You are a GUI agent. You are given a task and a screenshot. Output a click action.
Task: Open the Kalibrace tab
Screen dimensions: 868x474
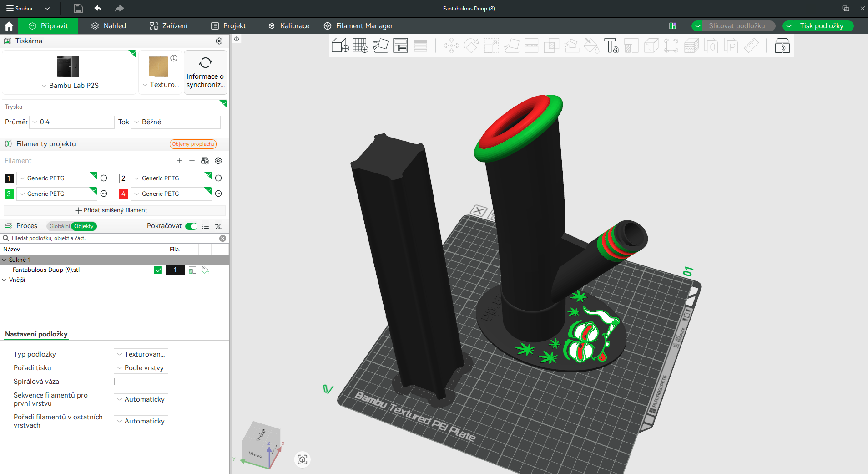pyautogui.click(x=289, y=26)
